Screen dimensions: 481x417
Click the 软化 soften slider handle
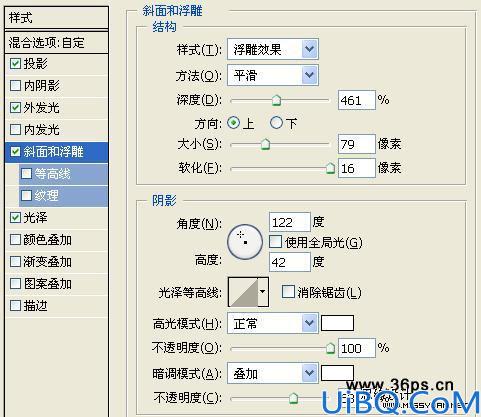pos(330,168)
